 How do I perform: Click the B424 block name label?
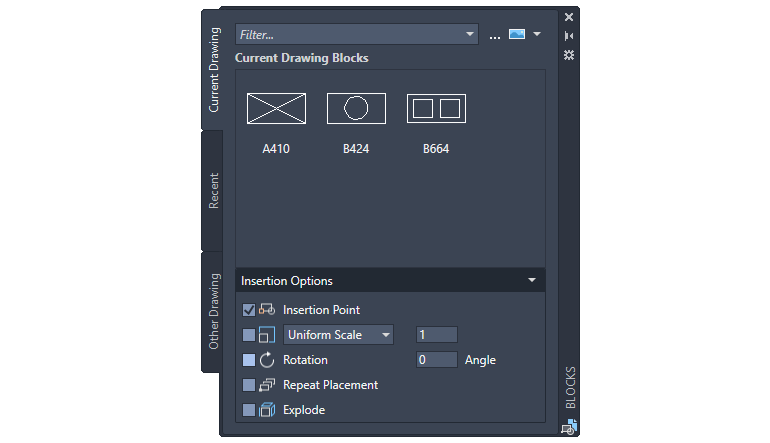coord(356,149)
